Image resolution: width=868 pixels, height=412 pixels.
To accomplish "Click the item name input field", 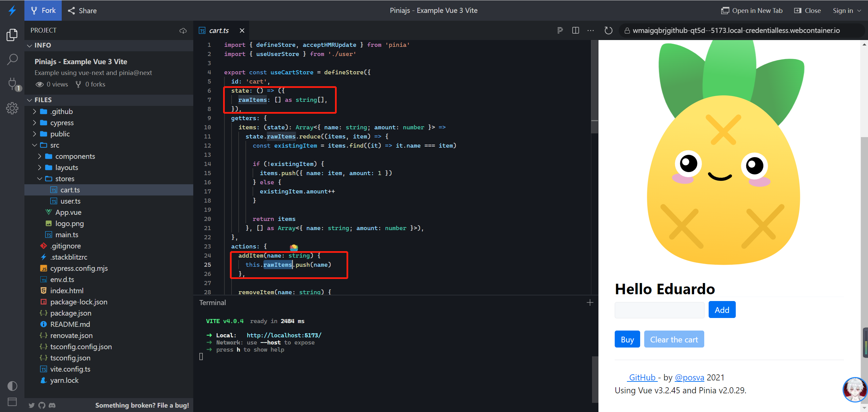I will (x=659, y=310).
